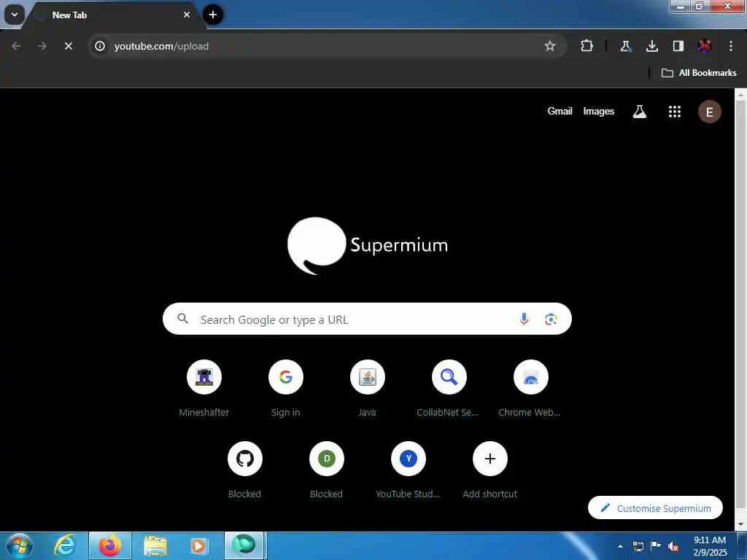View site information icon in address bar
Image resolution: width=747 pixels, height=560 pixels.
[99, 46]
